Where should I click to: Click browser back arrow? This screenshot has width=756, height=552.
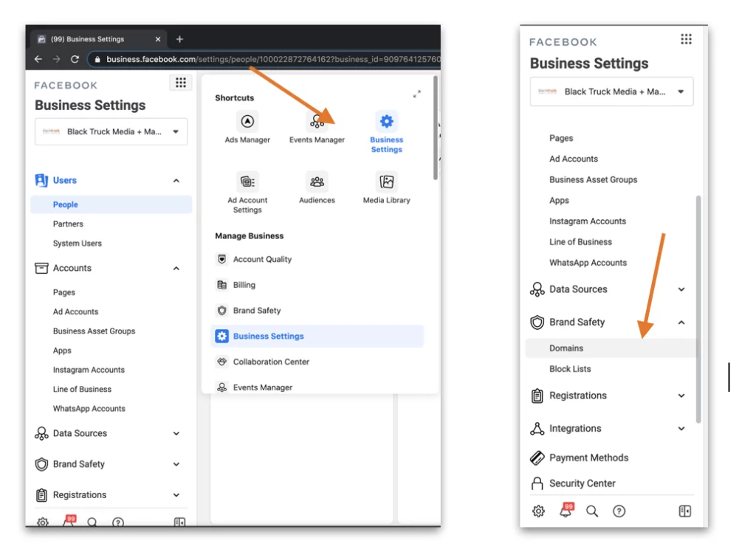pyautogui.click(x=38, y=59)
